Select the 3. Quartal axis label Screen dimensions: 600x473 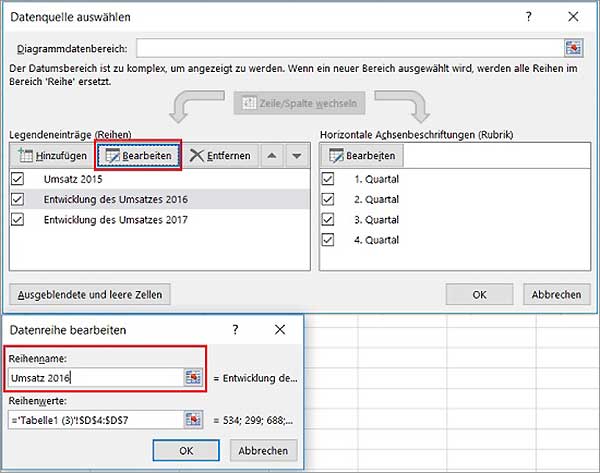click(377, 219)
